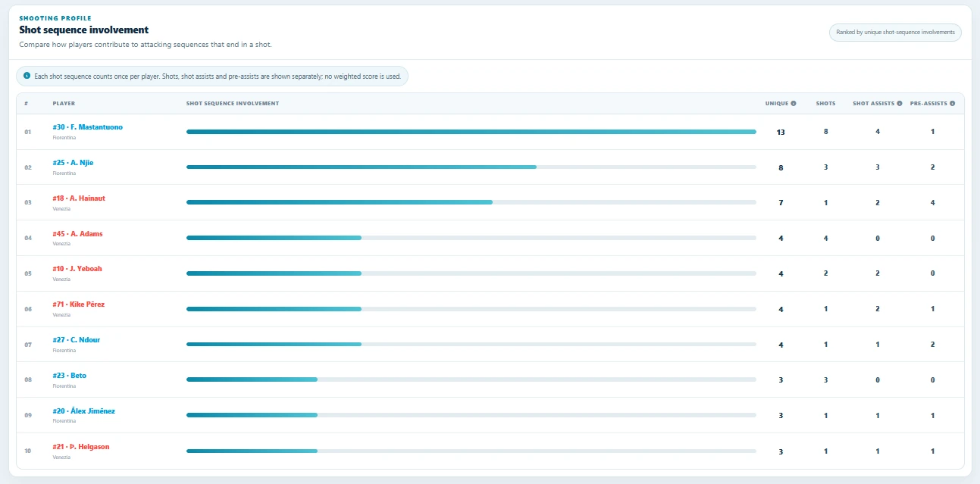Select Beto's shots value 3

[x=825, y=379]
